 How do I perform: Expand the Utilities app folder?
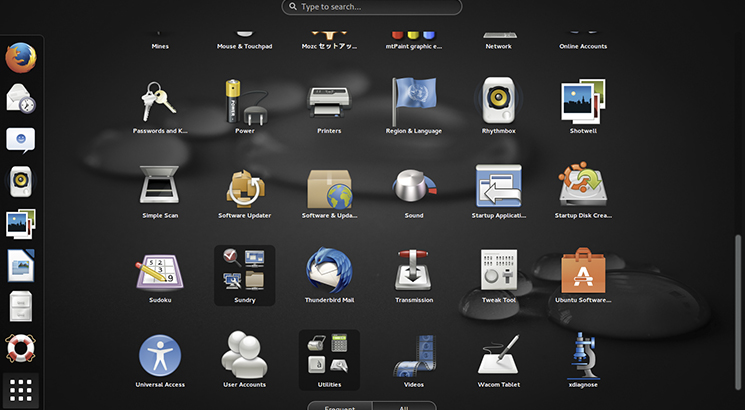329,356
